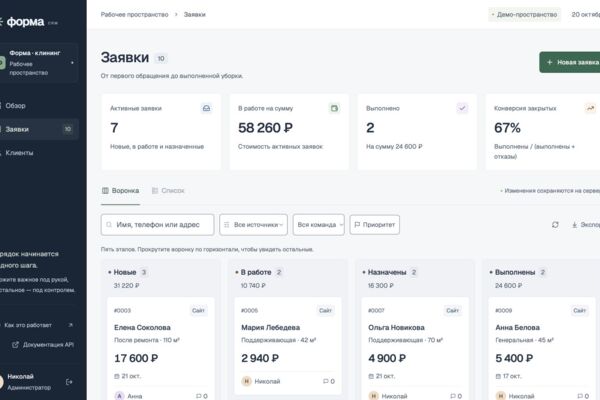The width and height of the screenshot is (600, 400).
Task: Open Обзор in the sidebar
Action: pos(38,106)
